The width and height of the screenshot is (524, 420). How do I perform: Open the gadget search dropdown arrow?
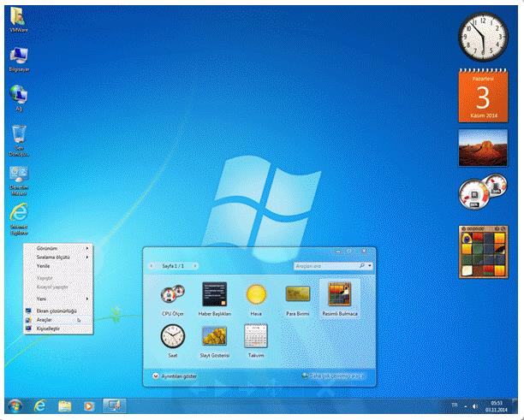click(369, 266)
